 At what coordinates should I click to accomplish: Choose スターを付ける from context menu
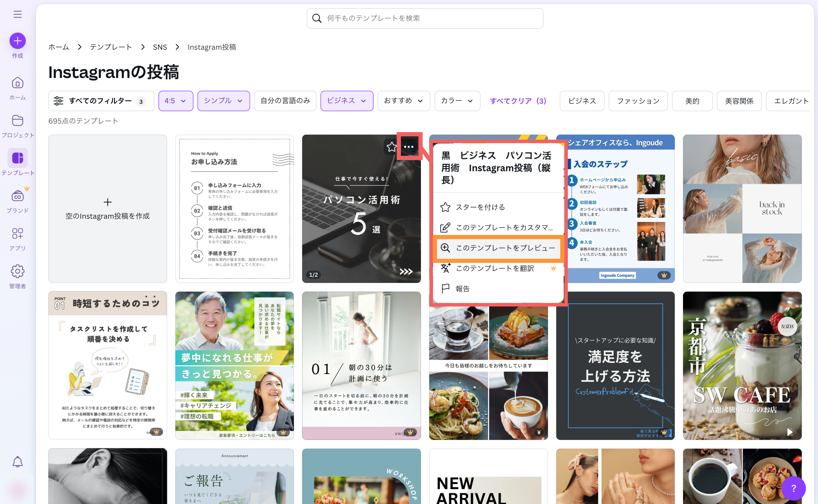point(498,207)
